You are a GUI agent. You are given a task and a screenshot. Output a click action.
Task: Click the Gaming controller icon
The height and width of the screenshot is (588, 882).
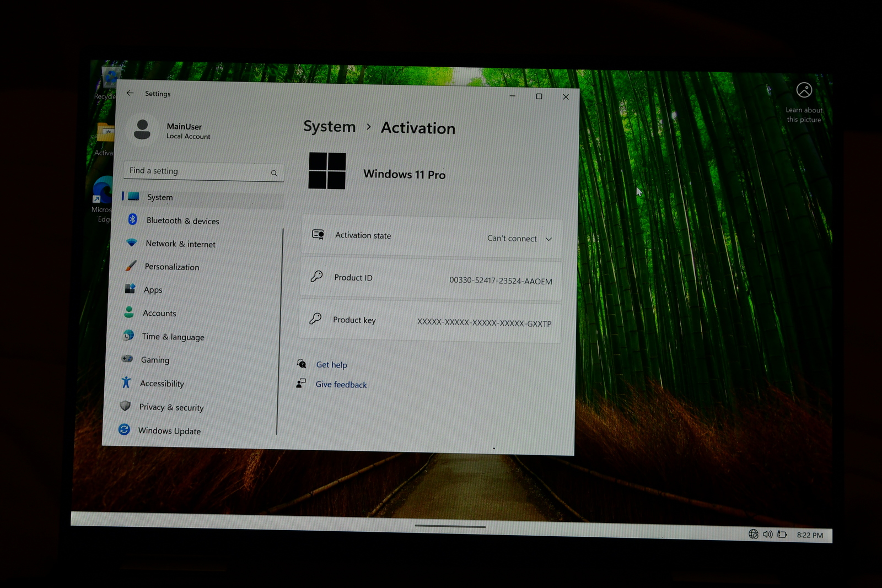(x=127, y=358)
